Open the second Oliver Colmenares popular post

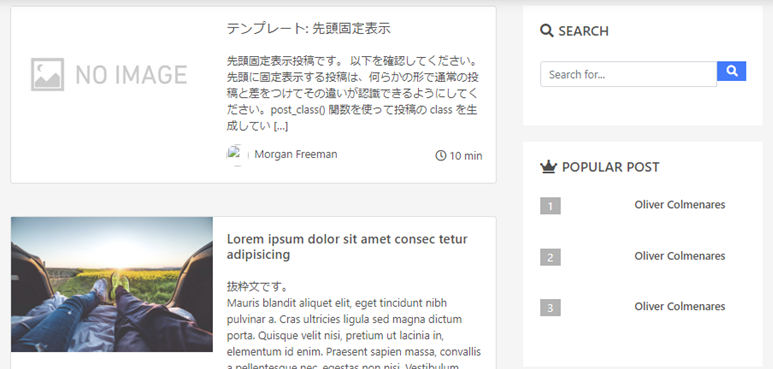[680, 256]
